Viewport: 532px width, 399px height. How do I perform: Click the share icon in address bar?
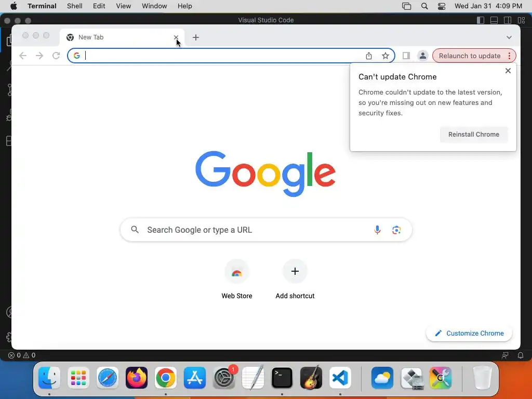click(x=369, y=56)
